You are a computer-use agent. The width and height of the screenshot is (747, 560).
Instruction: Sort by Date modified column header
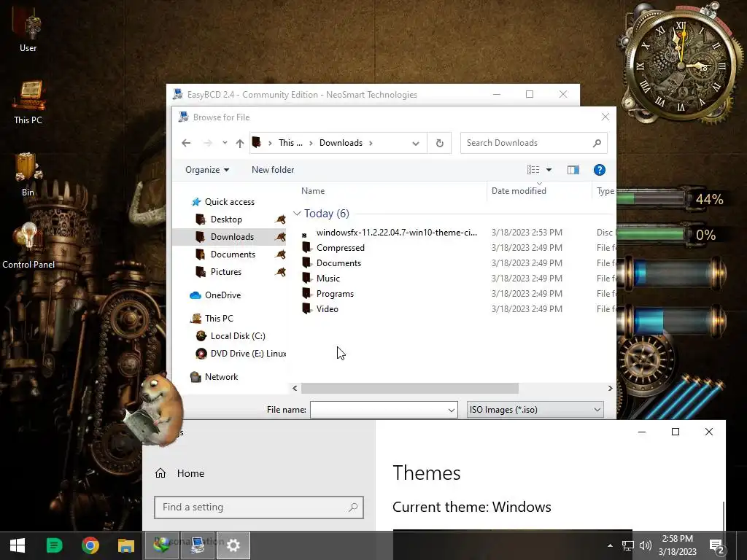coord(519,191)
